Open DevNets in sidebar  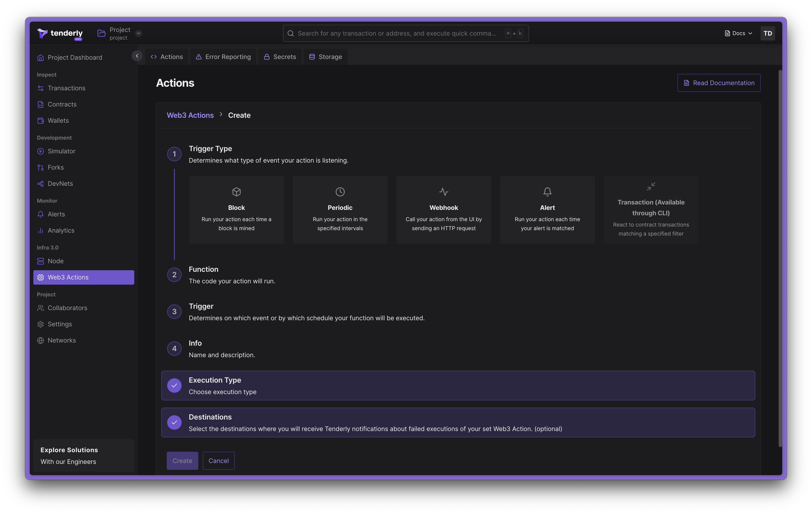(x=84, y=184)
